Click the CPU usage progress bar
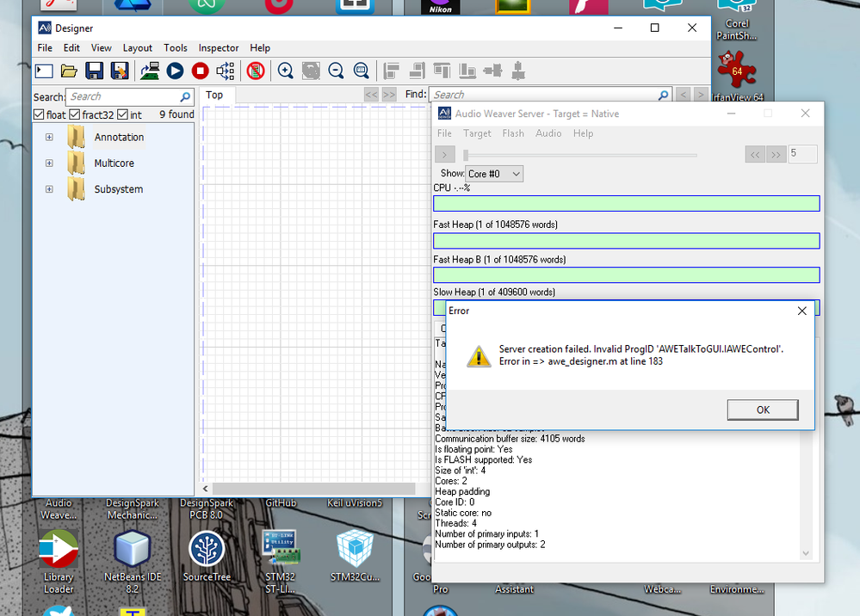Image resolution: width=860 pixels, height=616 pixels. (627, 203)
